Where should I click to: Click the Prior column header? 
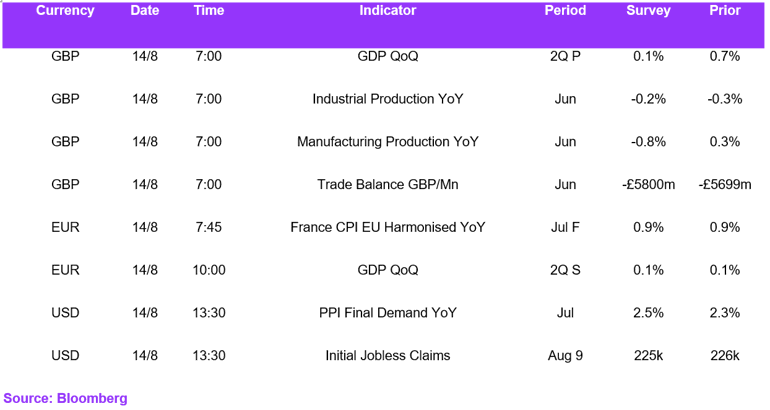click(x=725, y=10)
